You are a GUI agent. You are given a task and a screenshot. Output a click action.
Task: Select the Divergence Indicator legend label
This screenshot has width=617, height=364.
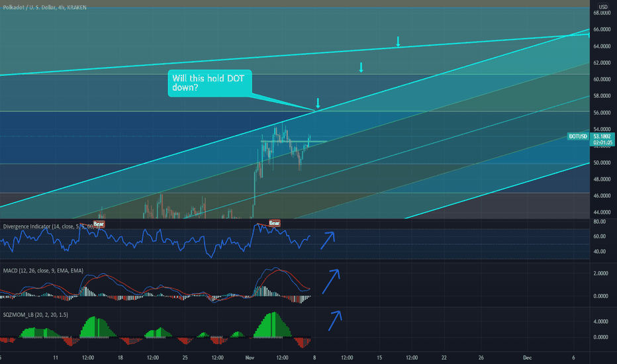(x=51, y=226)
